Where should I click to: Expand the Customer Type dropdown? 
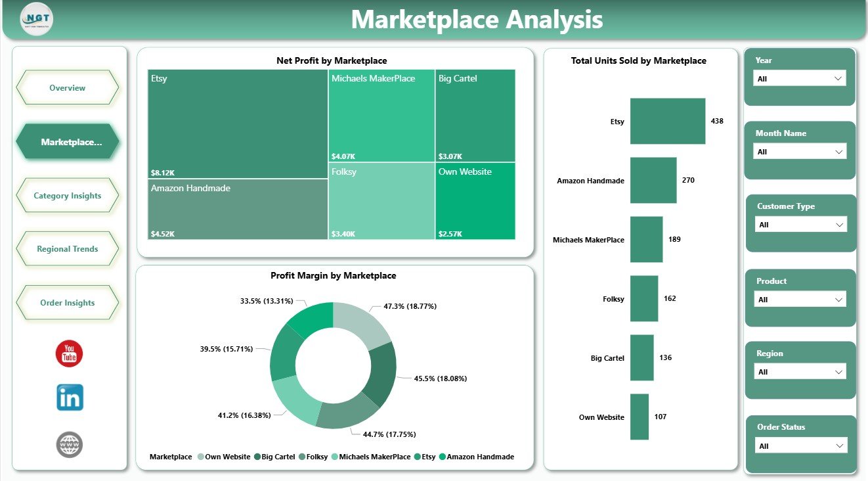pos(801,225)
